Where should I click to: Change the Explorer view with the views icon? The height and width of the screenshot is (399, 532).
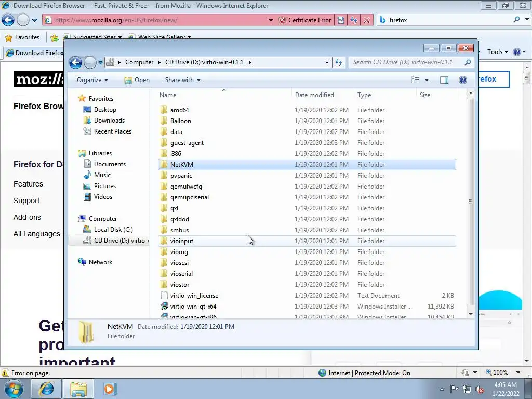pyautogui.click(x=415, y=80)
